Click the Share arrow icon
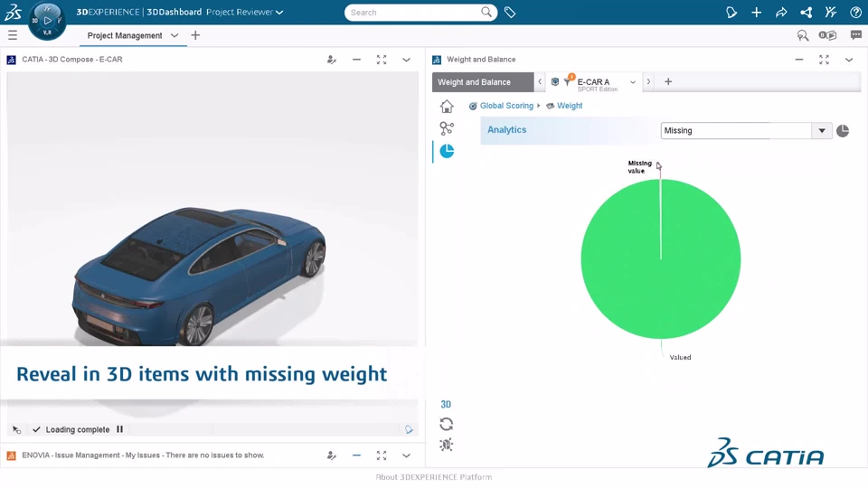This screenshot has height=488, width=868. click(781, 12)
